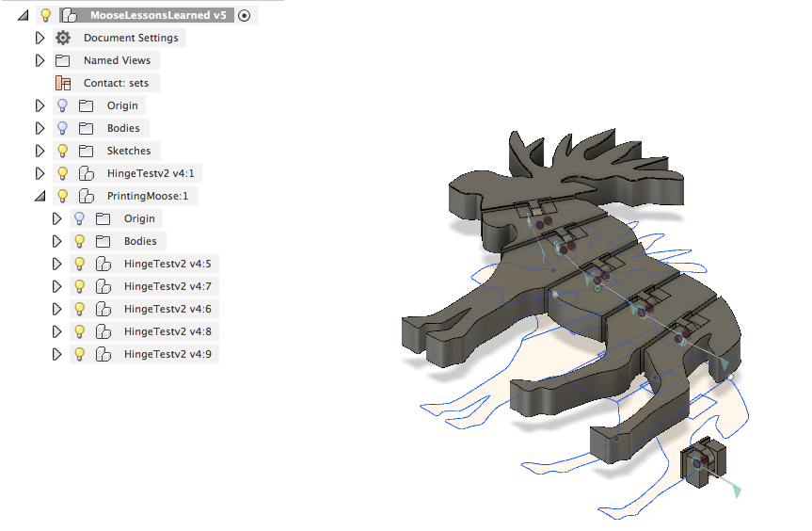
Task: Select the Contact: sets entry
Action: pyautogui.click(x=116, y=83)
